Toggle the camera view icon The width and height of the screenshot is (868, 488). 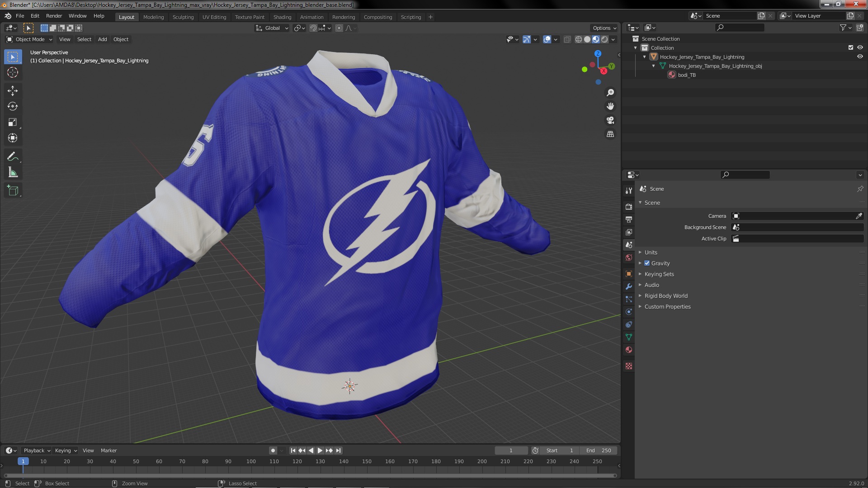click(x=610, y=120)
